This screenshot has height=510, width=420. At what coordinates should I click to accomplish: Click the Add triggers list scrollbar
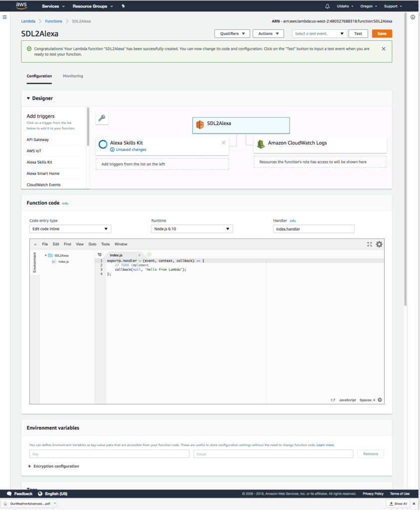click(x=88, y=127)
